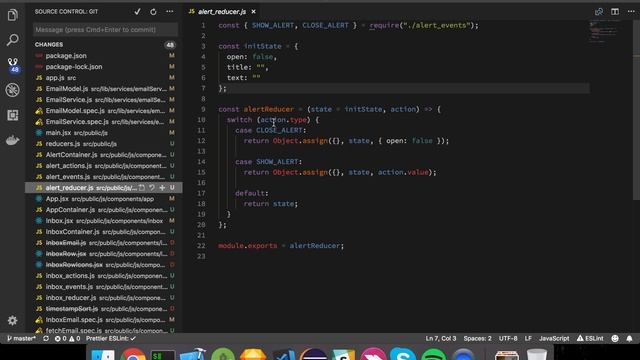Open changes icon in editor title bar
The image size is (640, 360).
pyautogui.click(x=599, y=12)
